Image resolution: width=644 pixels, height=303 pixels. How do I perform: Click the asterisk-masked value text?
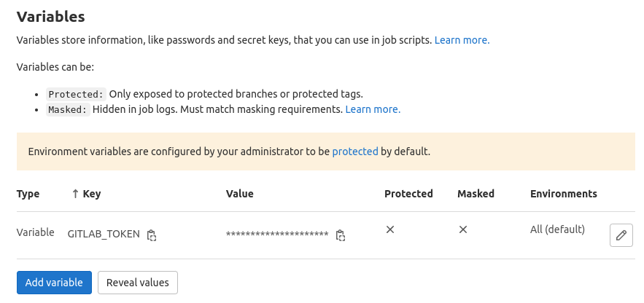coord(277,235)
